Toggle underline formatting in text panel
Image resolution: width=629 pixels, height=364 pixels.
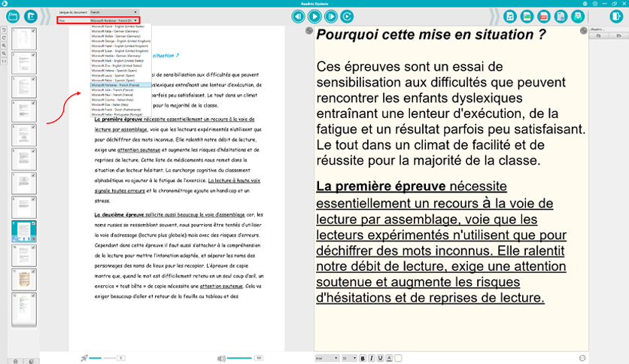coord(380,358)
